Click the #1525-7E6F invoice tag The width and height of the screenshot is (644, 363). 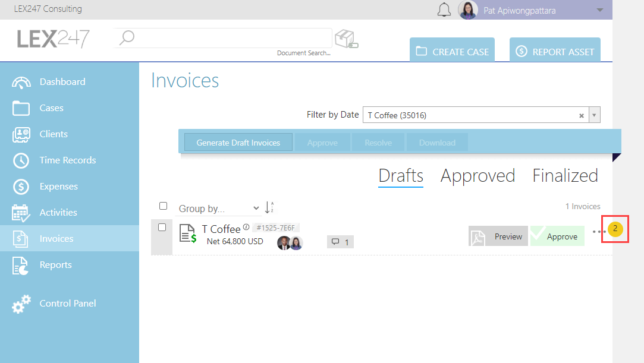point(275,228)
